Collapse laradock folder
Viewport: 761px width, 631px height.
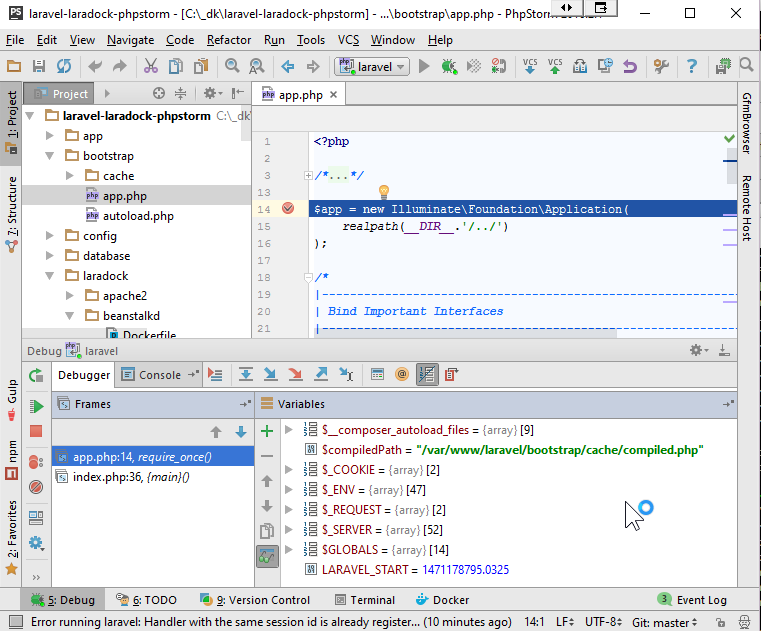50,276
